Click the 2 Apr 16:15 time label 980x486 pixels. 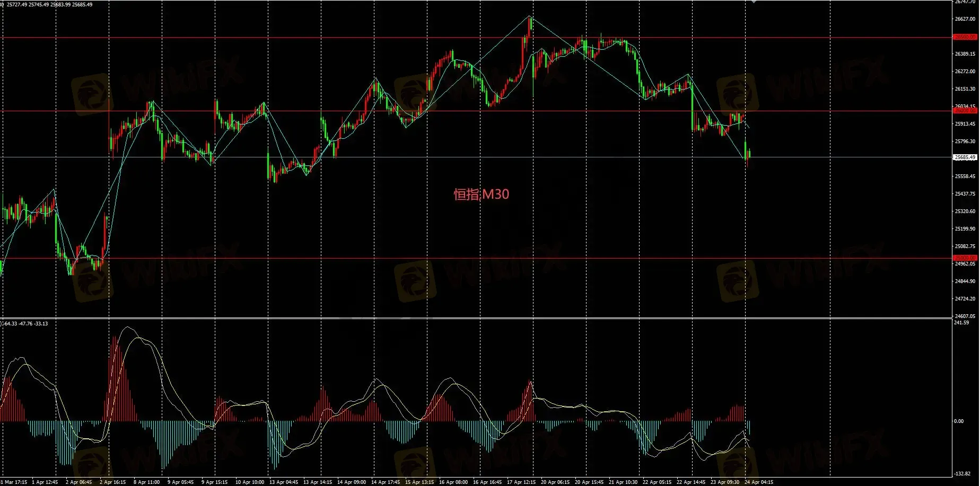tap(113, 482)
